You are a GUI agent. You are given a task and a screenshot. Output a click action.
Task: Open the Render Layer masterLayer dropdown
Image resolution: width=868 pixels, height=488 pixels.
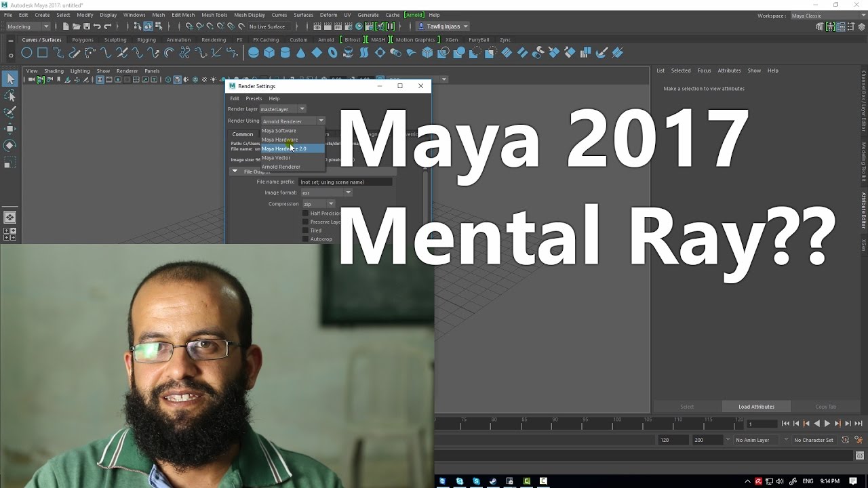pos(283,109)
